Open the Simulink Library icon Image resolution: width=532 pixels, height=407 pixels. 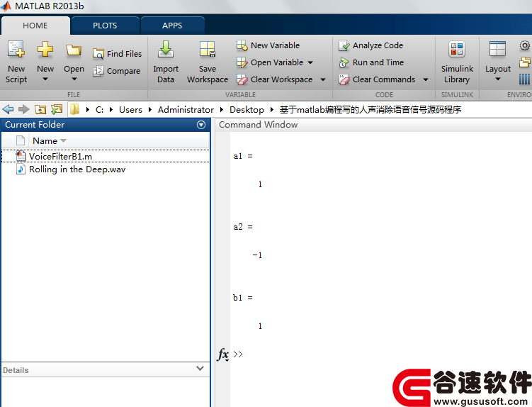click(457, 49)
